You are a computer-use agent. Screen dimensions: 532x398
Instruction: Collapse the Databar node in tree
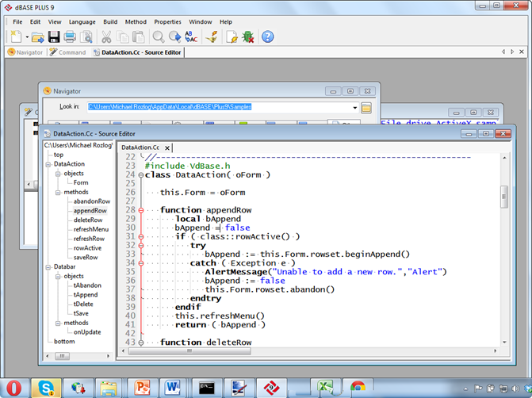48,267
